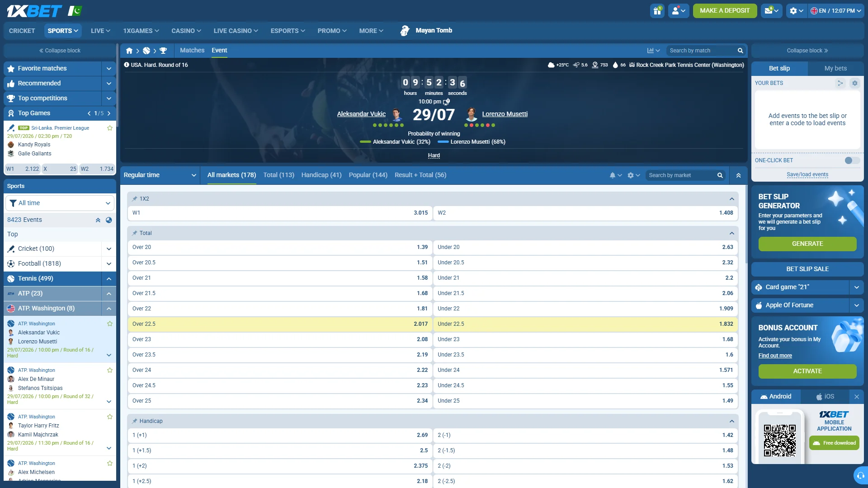The width and height of the screenshot is (868, 488).
Task: Expand the Football (1818) sport list
Action: 109,264
